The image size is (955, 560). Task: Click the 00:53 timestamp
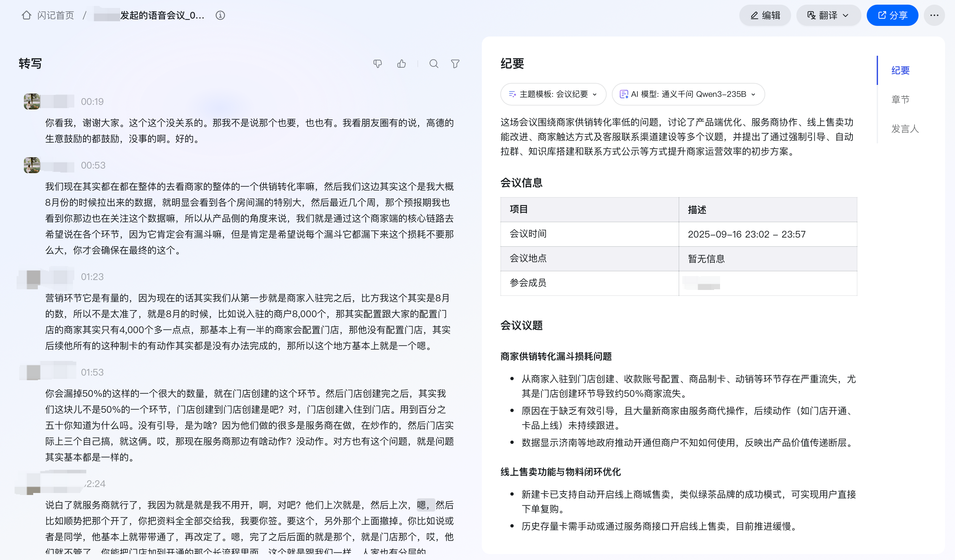point(93,165)
